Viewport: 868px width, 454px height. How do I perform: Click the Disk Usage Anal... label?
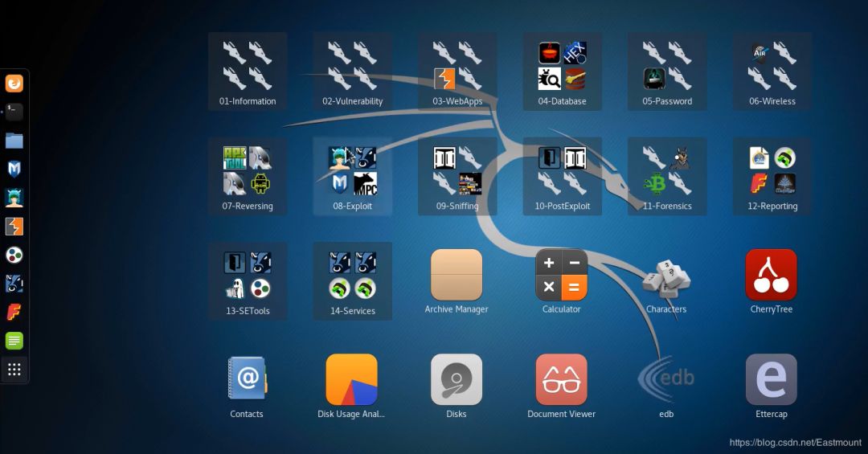[351, 414]
